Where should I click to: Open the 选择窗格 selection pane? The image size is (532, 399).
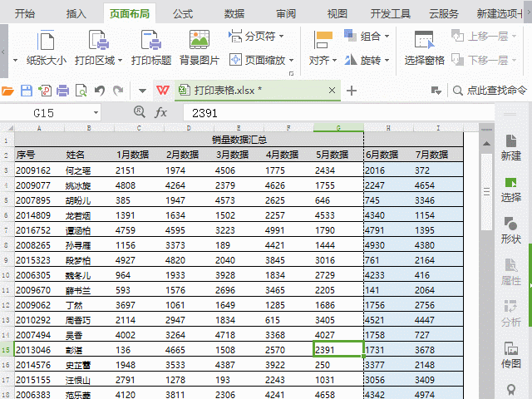(424, 47)
